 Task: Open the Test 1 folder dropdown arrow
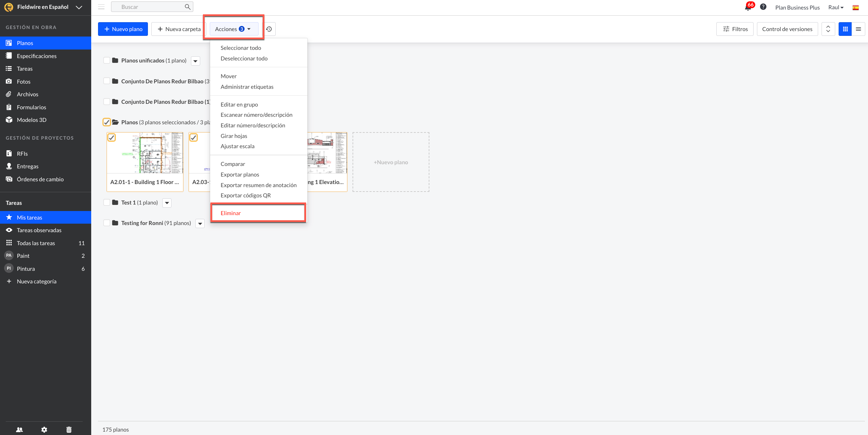point(167,203)
